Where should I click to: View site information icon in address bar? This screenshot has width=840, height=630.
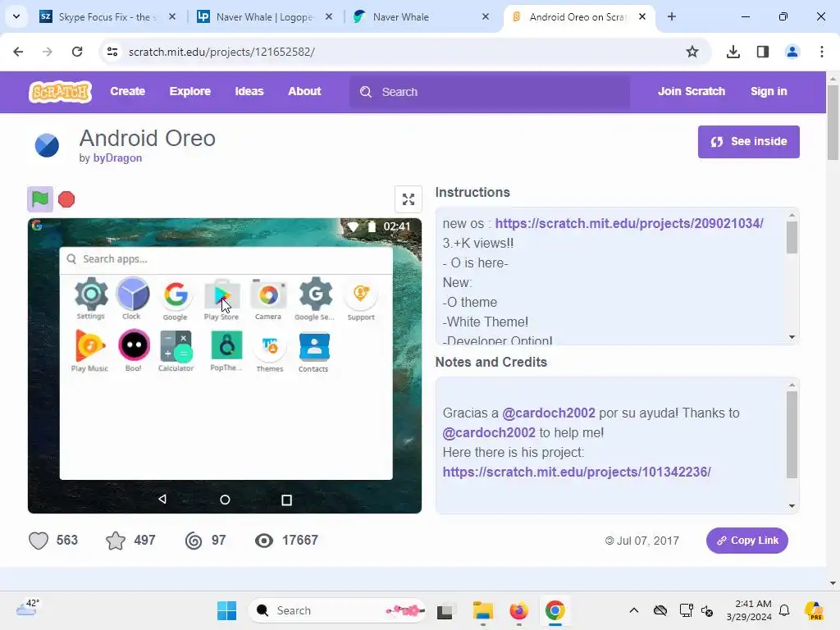[x=112, y=52]
